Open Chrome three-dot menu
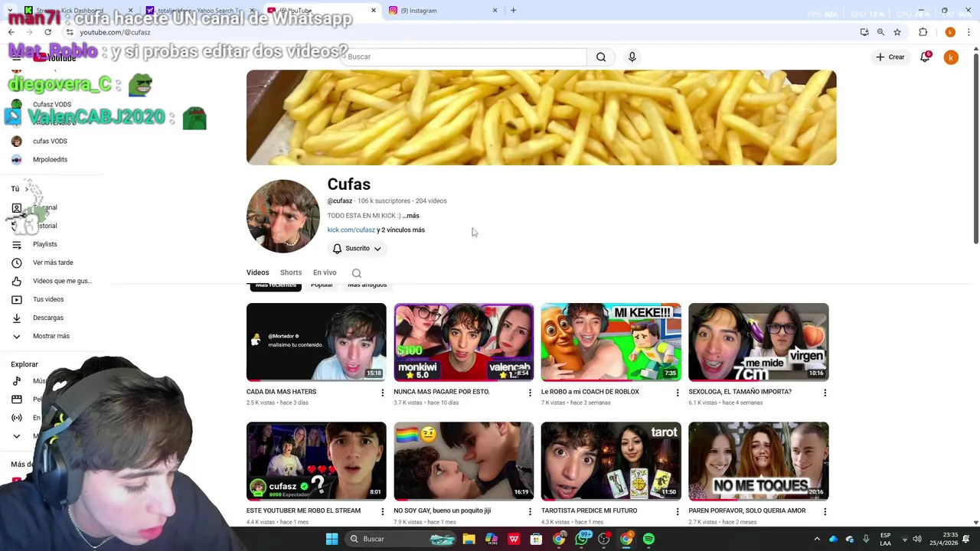The image size is (980, 551). point(969,32)
